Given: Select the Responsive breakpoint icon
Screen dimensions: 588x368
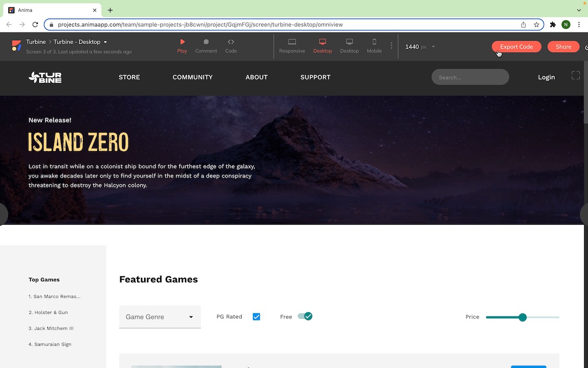Looking at the screenshot, I should coord(292,42).
